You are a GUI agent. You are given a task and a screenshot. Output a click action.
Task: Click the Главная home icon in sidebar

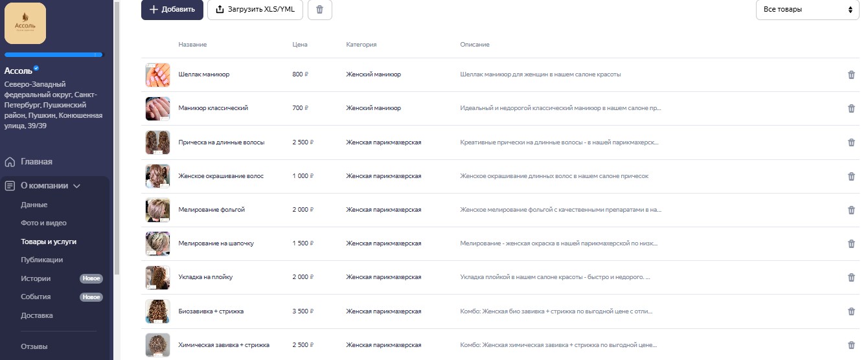[x=10, y=162]
